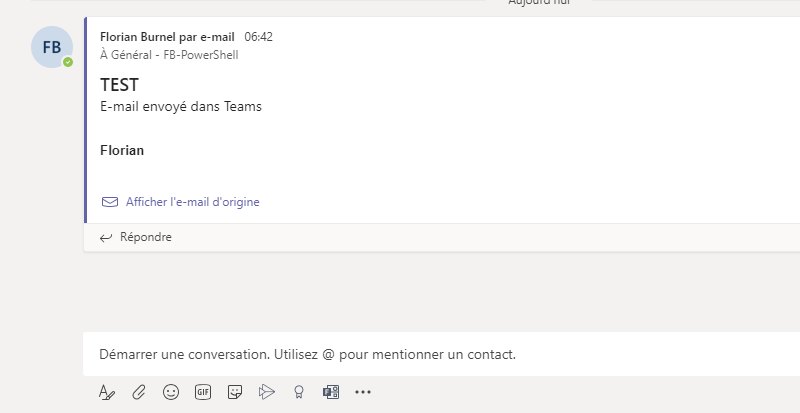Open the emoji picker

pyautogui.click(x=171, y=393)
